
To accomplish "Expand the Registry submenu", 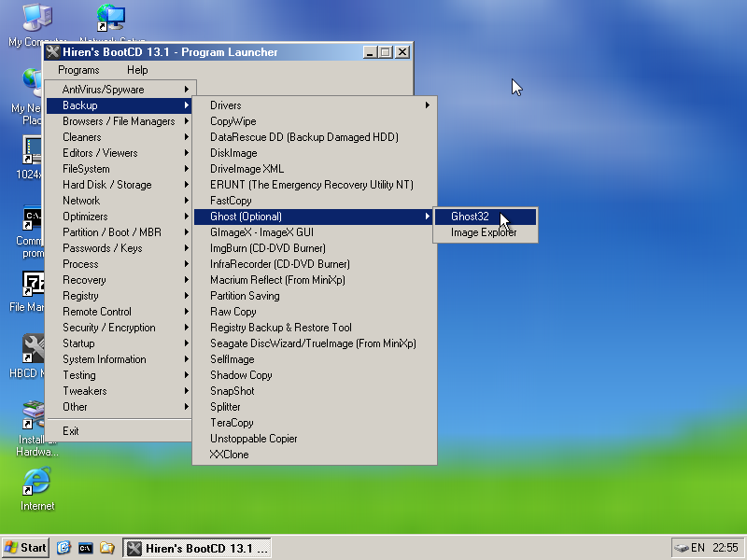I will point(120,296).
